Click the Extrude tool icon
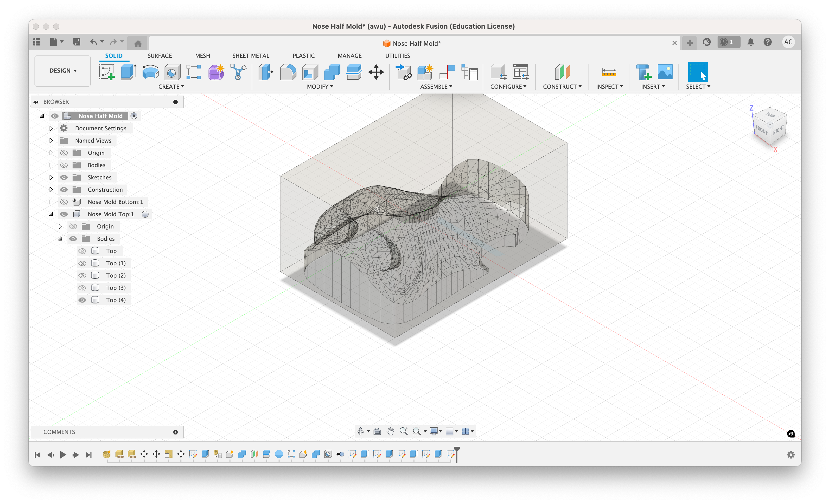The height and width of the screenshot is (504, 830). tap(128, 72)
